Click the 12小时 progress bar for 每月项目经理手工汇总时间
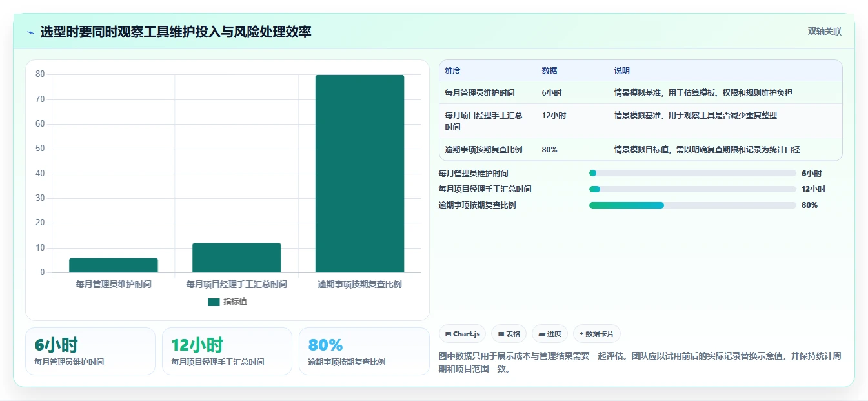Viewport: 868px width, 401px height. (x=692, y=189)
